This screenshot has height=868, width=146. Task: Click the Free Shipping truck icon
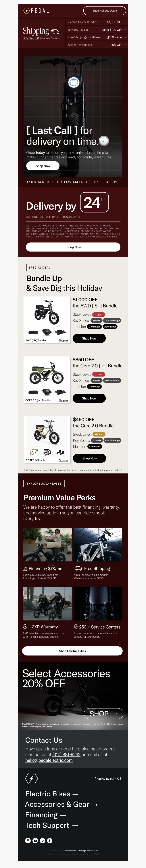78,568
